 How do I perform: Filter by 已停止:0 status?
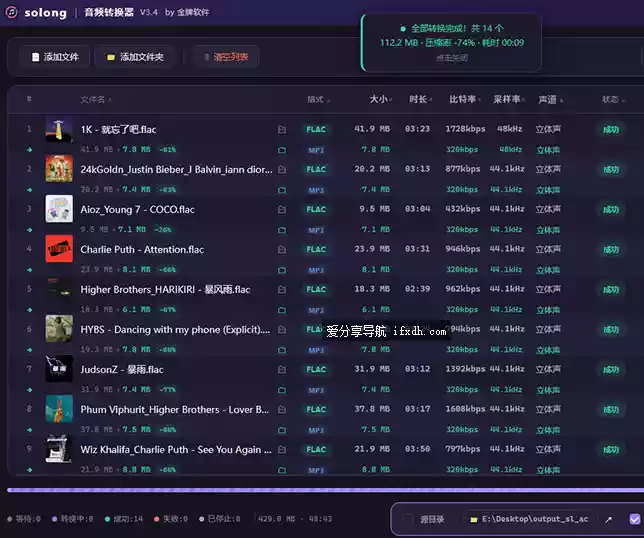219,519
